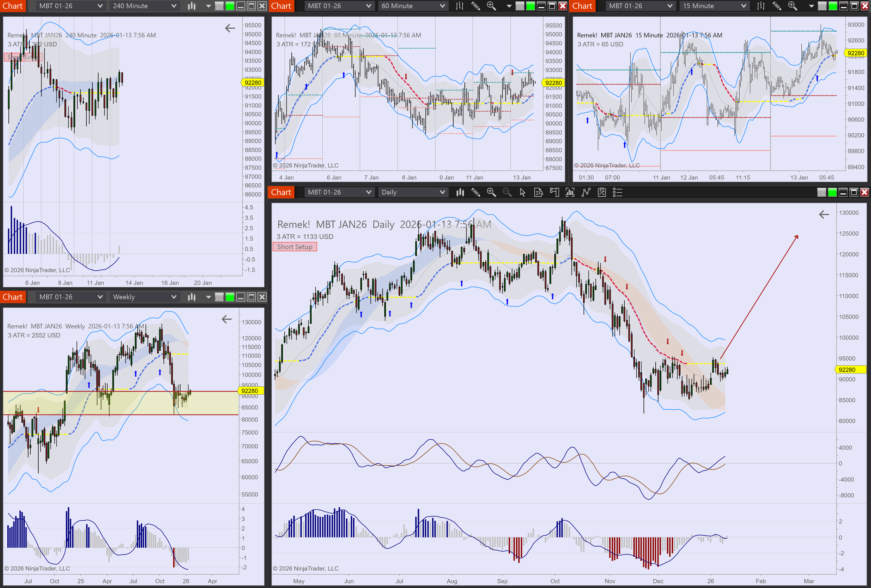
Task: Click the Short Setup label on Daily chart
Action: point(295,247)
